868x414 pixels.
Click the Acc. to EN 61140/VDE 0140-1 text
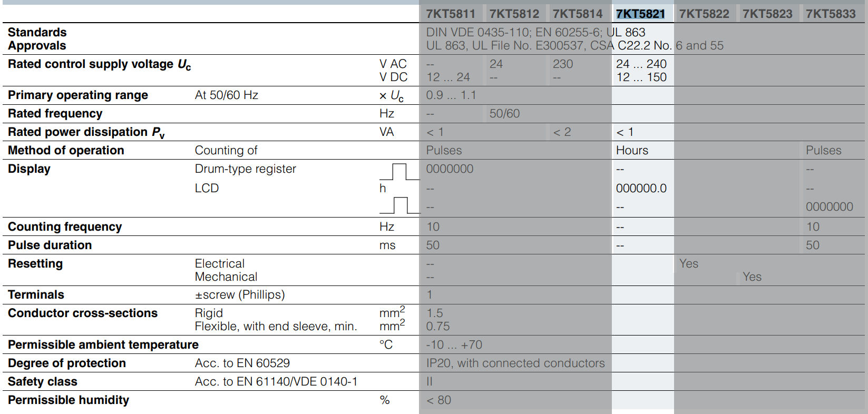tap(276, 381)
